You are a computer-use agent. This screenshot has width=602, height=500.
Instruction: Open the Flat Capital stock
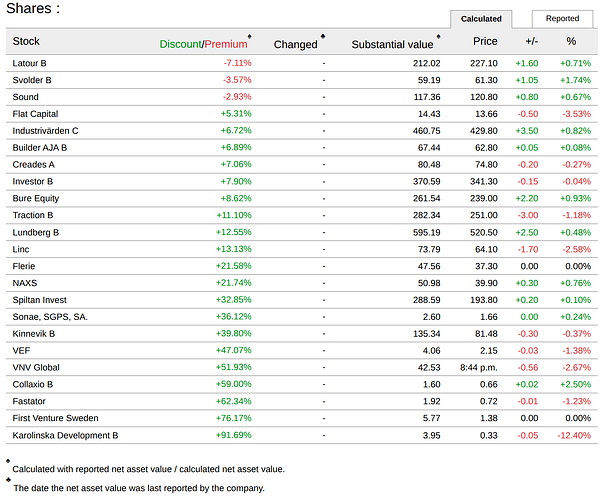pos(35,114)
